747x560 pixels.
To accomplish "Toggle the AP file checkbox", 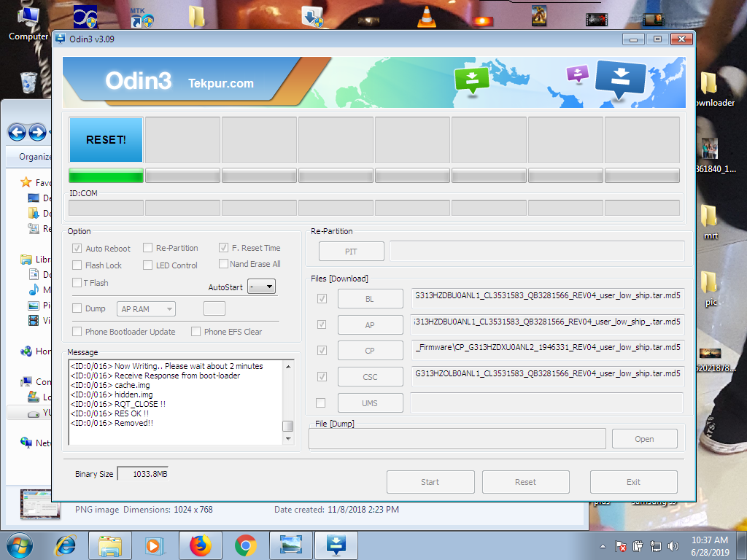I will (322, 324).
